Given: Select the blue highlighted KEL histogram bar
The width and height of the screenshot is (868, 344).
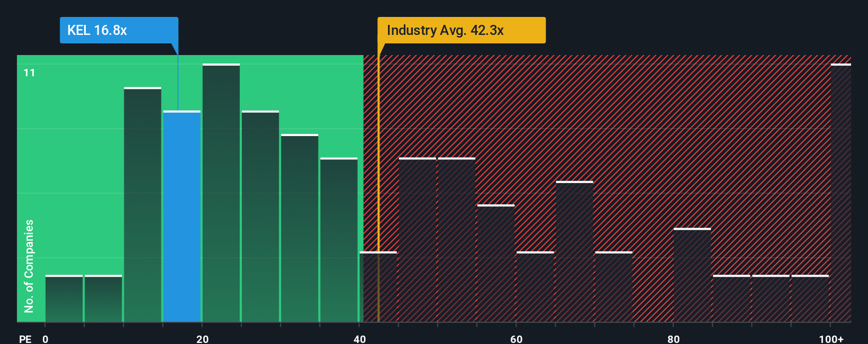Looking at the screenshot, I should click(182, 216).
